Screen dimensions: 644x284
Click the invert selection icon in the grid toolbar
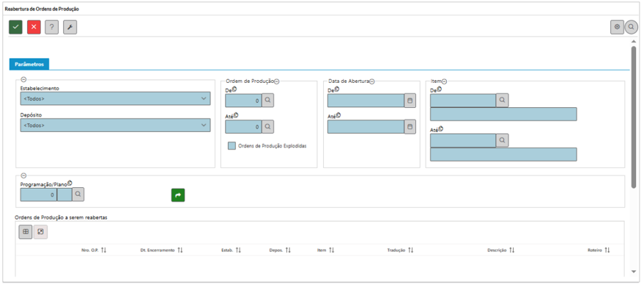40,232
